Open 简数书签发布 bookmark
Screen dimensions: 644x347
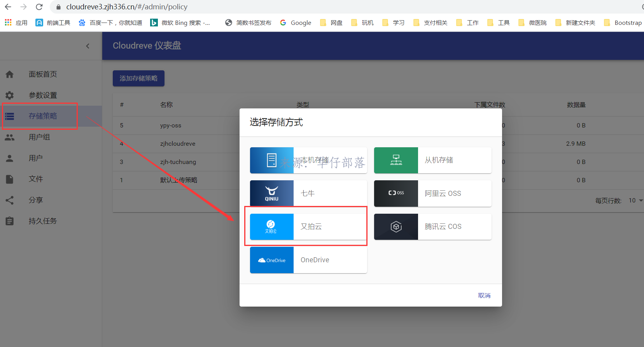[248, 23]
